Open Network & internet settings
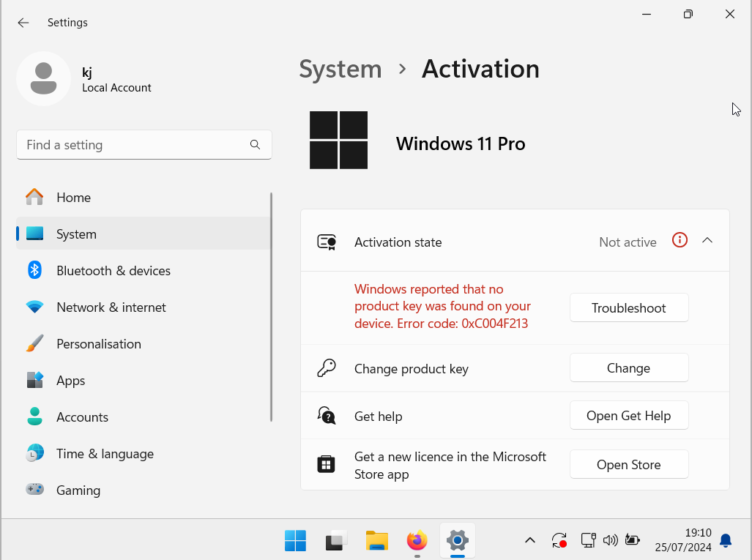This screenshot has width=752, height=560. tap(144, 307)
